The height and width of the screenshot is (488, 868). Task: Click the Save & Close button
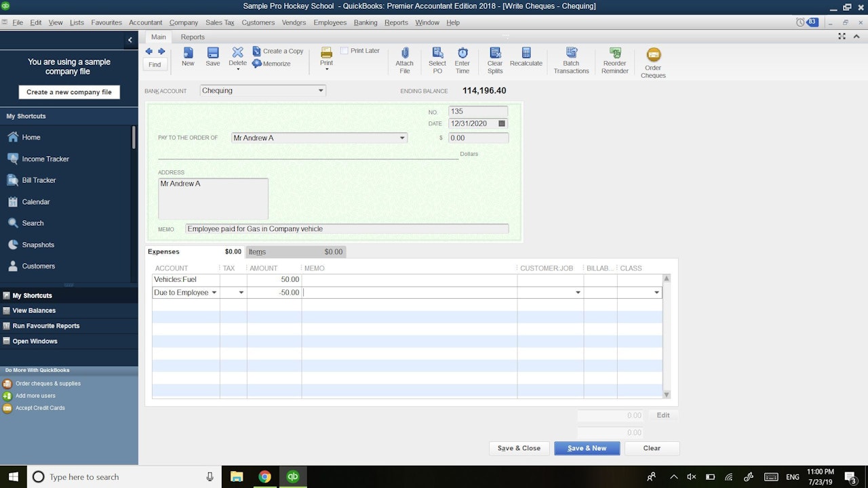(x=519, y=448)
